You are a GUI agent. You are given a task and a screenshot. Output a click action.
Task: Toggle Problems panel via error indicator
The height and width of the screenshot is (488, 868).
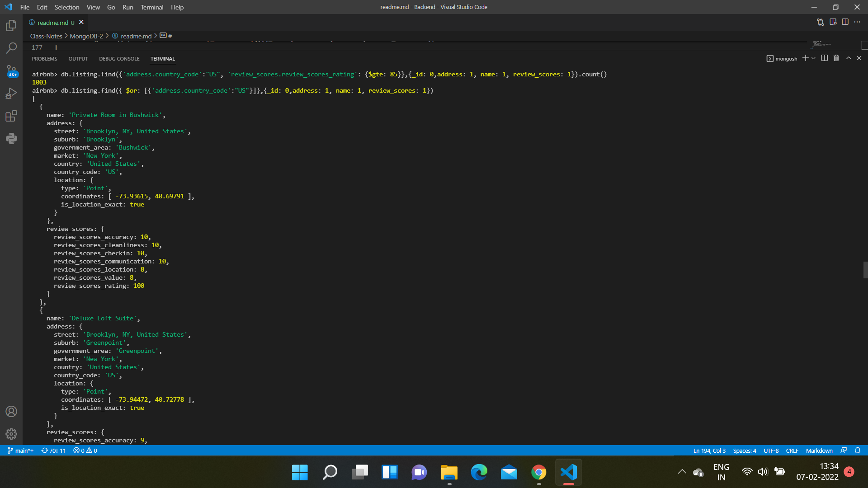point(85,450)
